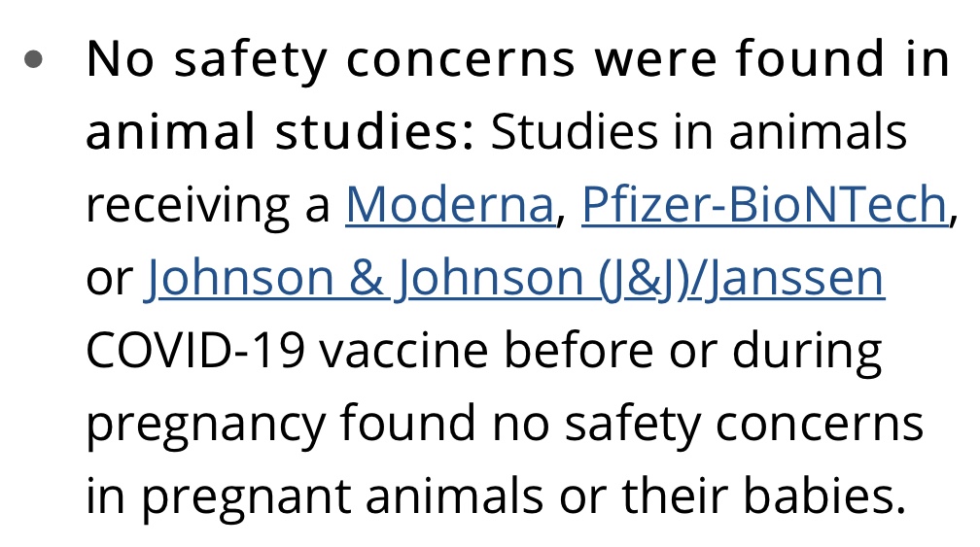Open the Pfizer-BioNTech link
The image size is (980, 547).
click(x=763, y=205)
